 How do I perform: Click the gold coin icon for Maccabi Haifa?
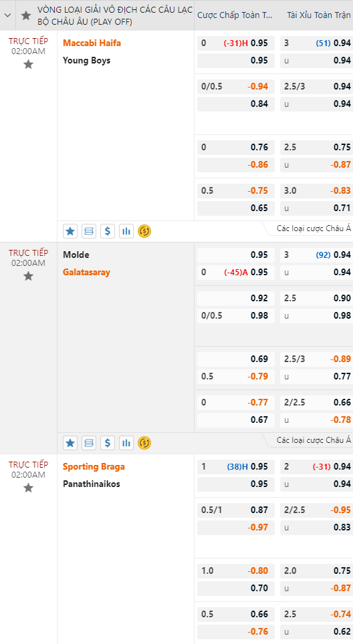[x=144, y=231]
